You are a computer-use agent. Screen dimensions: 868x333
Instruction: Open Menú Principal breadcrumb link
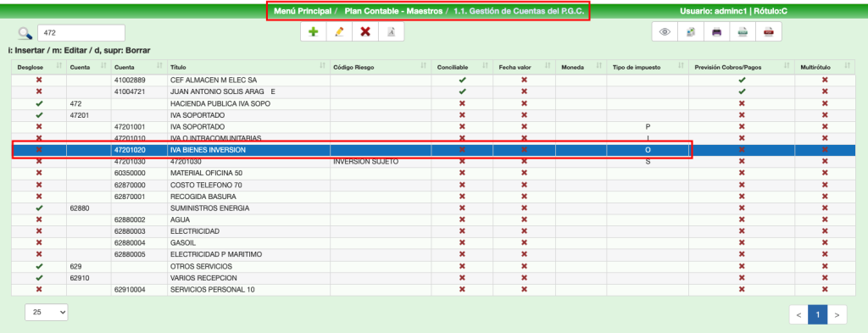[x=303, y=11]
